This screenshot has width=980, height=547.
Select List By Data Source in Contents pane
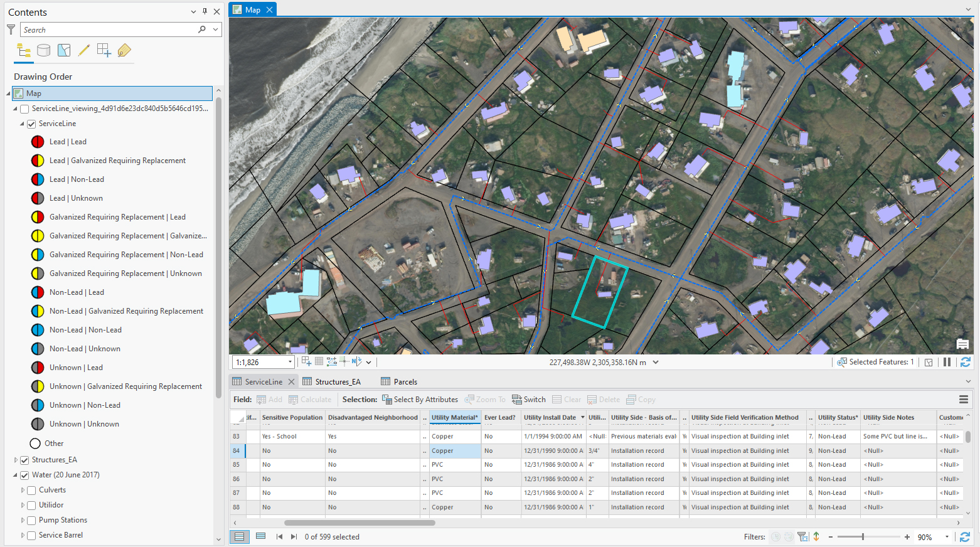coord(43,50)
